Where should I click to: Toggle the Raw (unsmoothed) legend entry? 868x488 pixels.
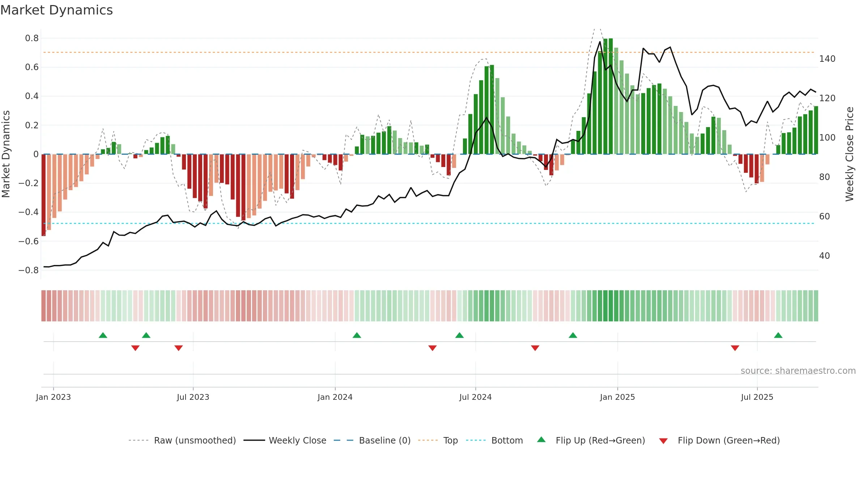coord(182,440)
